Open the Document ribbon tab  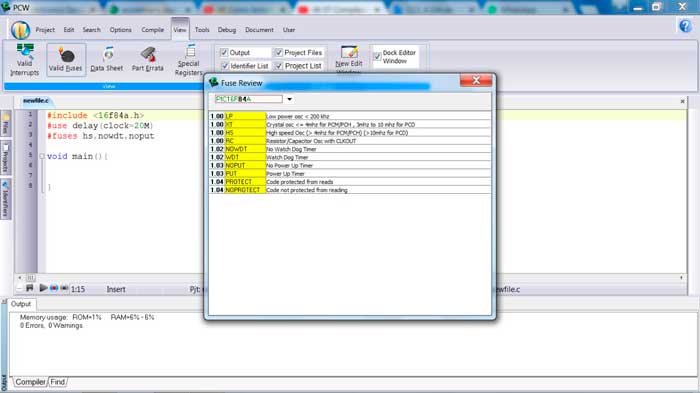pyautogui.click(x=259, y=30)
